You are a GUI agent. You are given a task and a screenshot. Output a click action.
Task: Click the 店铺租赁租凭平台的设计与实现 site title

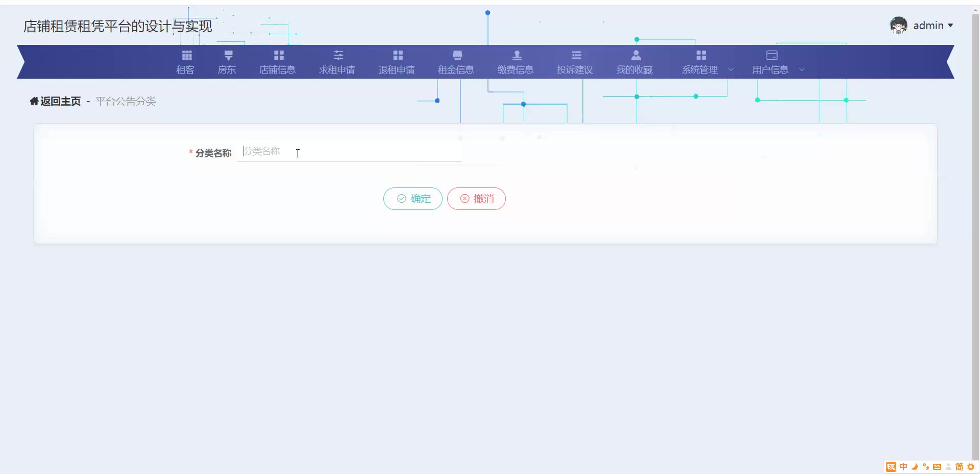(118, 26)
